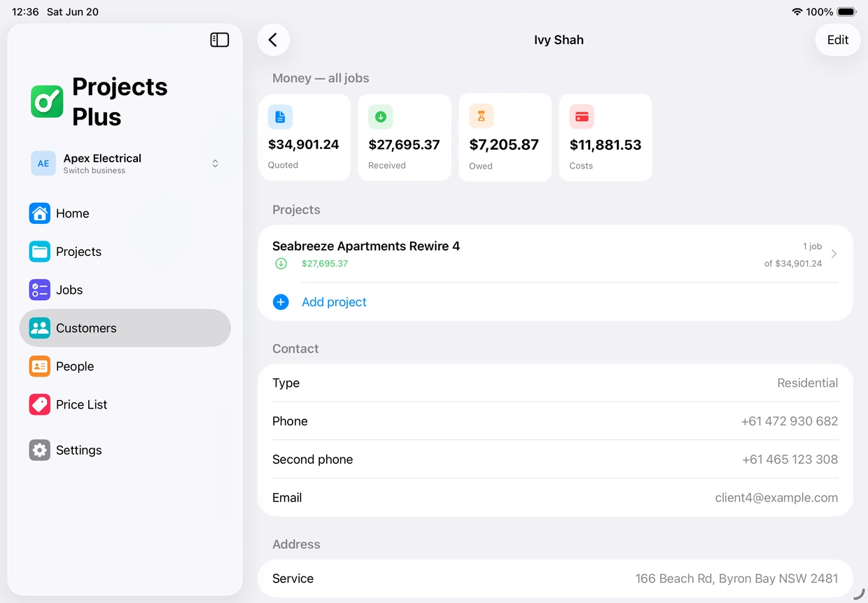The width and height of the screenshot is (868, 603).
Task: Tap the second phone +61 465 123 308
Action: [x=790, y=460]
